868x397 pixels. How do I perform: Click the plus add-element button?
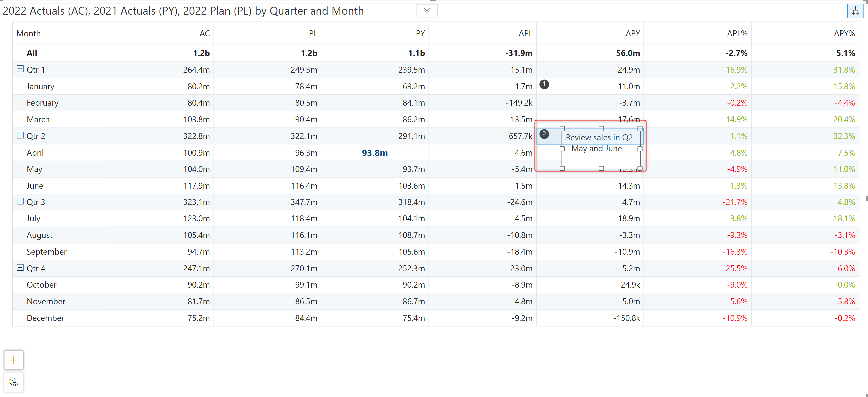[x=14, y=360]
